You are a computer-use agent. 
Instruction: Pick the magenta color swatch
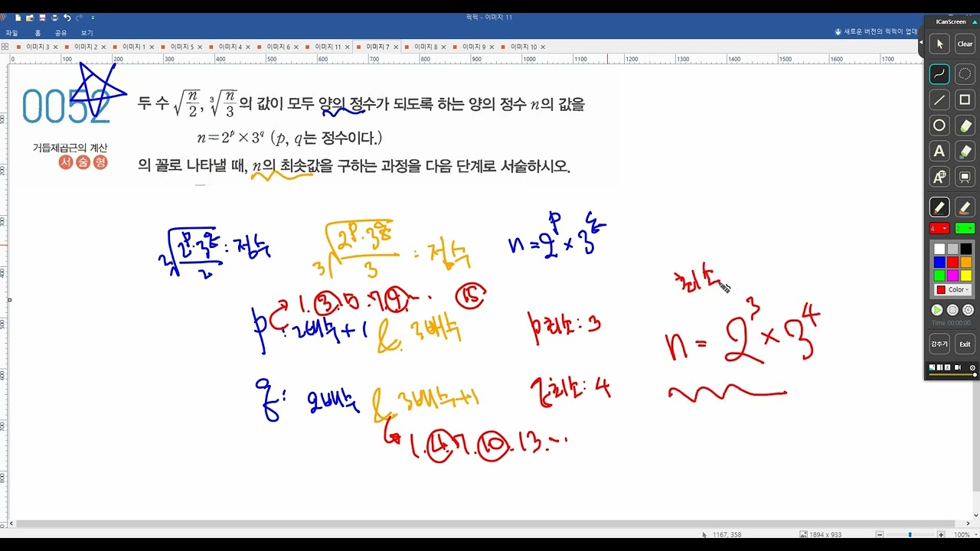point(952,275)
